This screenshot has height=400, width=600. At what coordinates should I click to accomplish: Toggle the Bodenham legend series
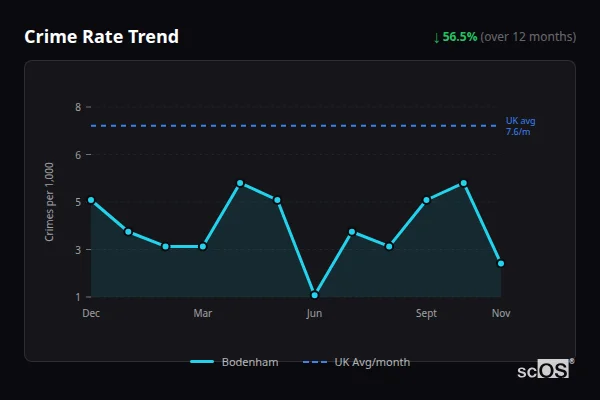pyautogui.click(x=234, y=362)
